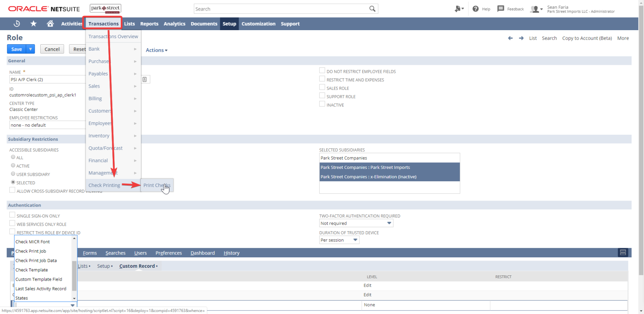The height and width of the screenshot is (314, 644).
Task: Open the Save button dropdown arrow
Action: (x=31, y=49)
